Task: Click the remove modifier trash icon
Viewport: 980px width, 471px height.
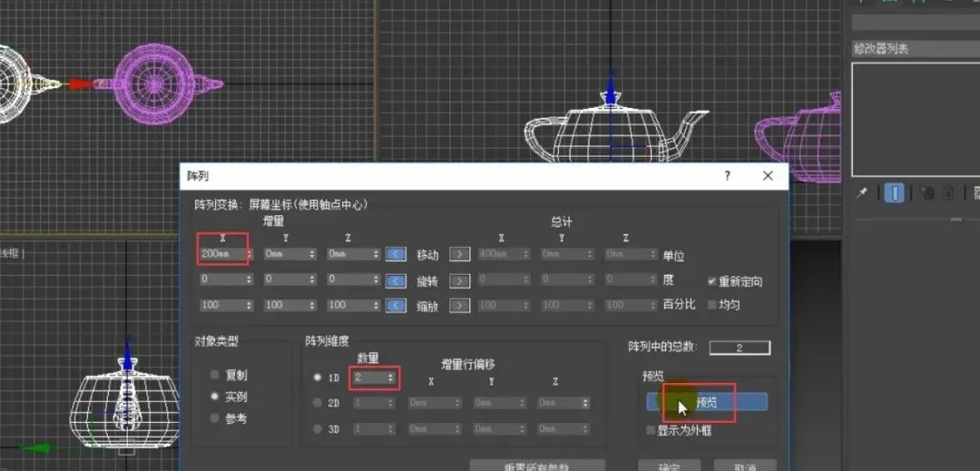Action: coord(948,193)
